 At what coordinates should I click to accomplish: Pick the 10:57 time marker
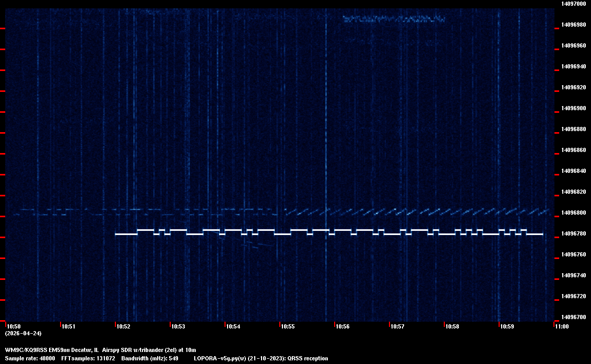(x=397, y=326)
